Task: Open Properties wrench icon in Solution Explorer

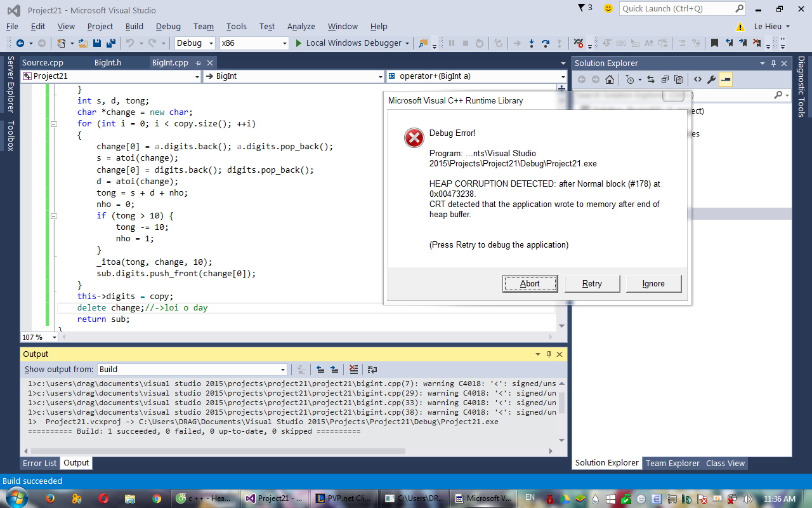Action: click(x=711, y=79)
